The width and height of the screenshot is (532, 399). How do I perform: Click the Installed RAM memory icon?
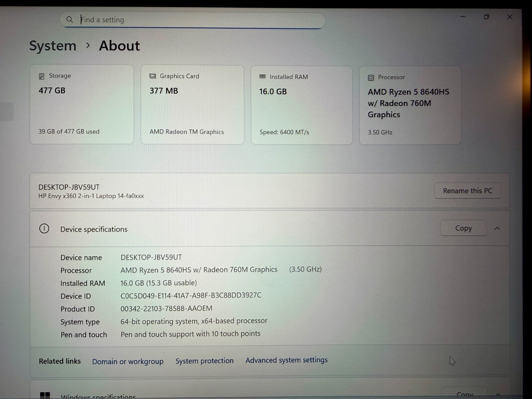click(262, 76)
